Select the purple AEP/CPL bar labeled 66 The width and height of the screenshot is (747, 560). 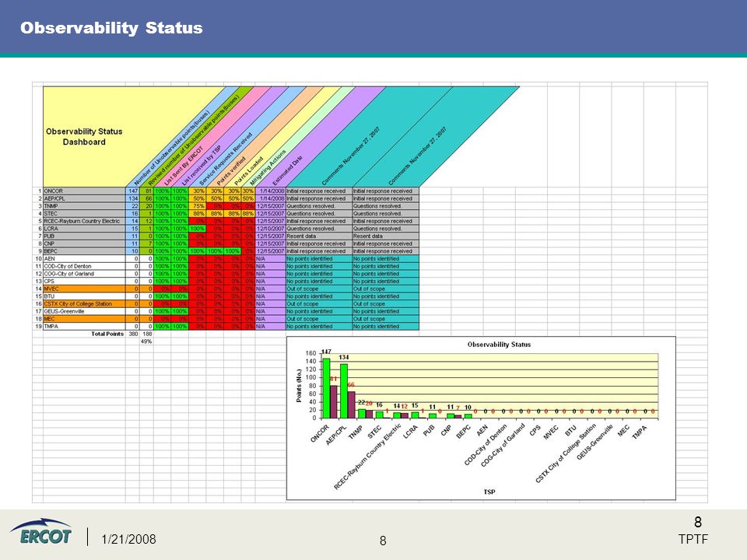(x=351, y=404)
